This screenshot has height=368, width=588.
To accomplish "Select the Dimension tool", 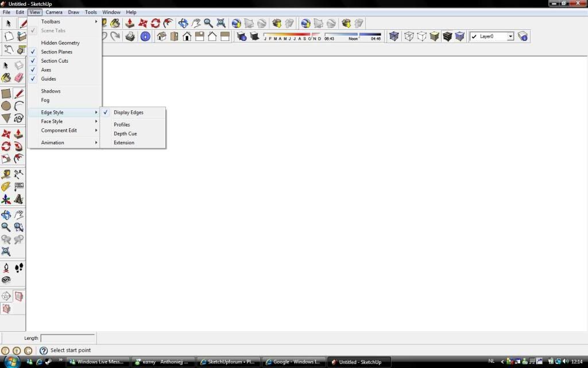I will pos(19,174).
